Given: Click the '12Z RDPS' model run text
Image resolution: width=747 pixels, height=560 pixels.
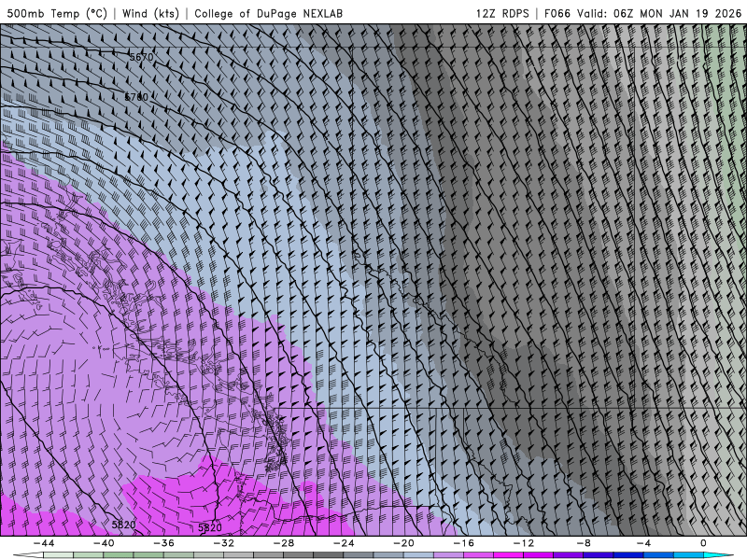Looking at the screenshot, I should click(x=502, y=13).
